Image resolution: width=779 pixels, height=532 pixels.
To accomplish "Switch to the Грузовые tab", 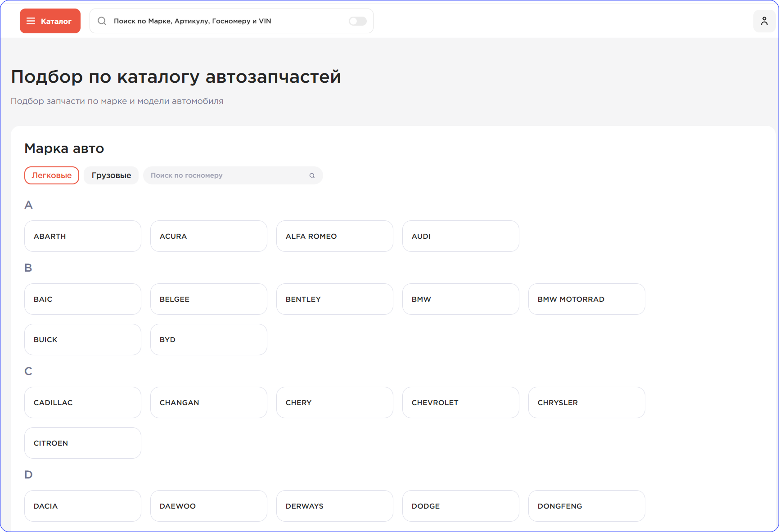I will (111, 175).
